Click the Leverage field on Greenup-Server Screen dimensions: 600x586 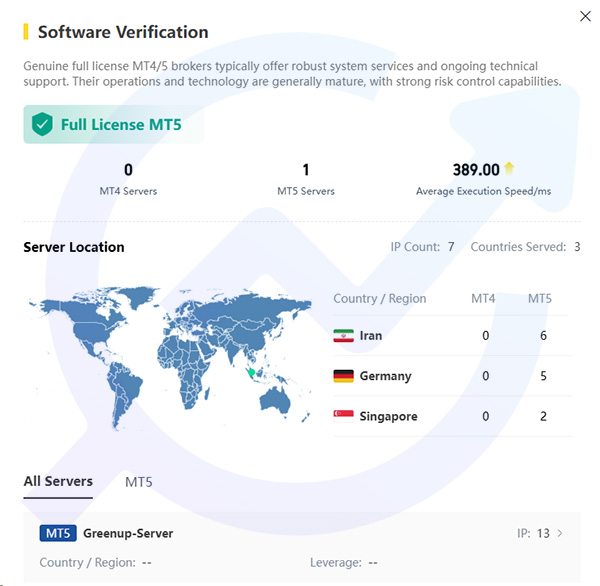[x=344, y=563]
